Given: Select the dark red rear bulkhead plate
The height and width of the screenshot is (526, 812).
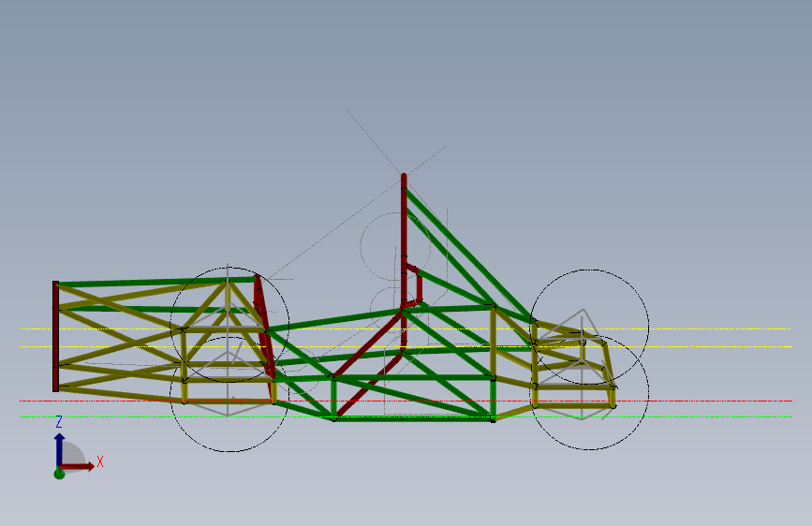Looking at the screenshot, I should click(x=56, y=337).
